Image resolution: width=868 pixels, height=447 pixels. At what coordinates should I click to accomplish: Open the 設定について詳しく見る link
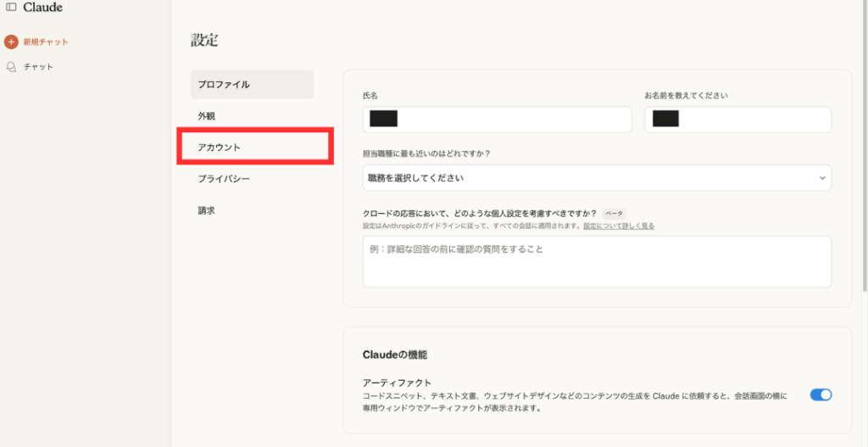point(619,226)
